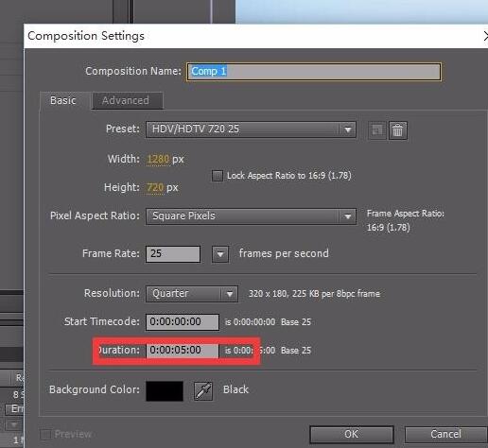Click the delete preset trash icon
The height and width of the screenshot is (448, 488).
point(398,130)
